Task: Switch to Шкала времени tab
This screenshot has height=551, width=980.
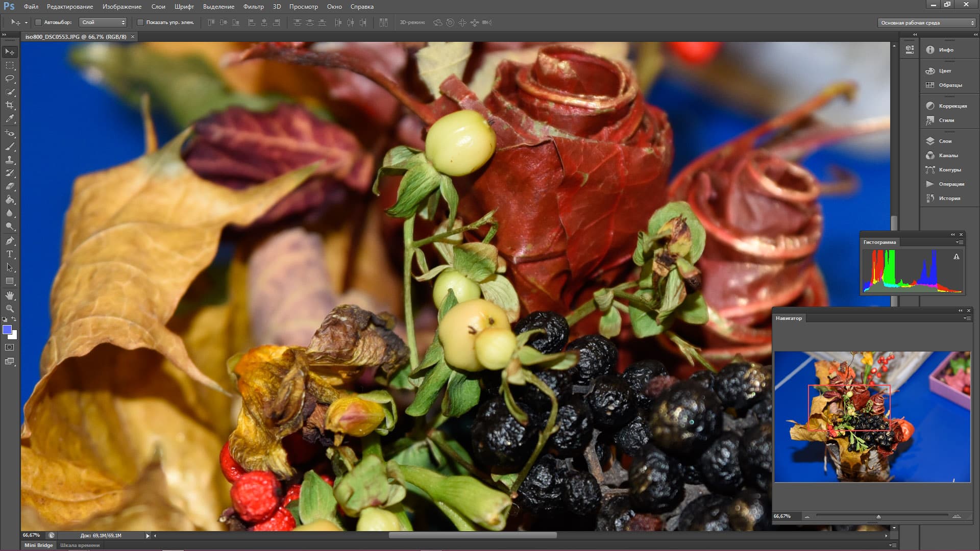Action: [80, 545]
